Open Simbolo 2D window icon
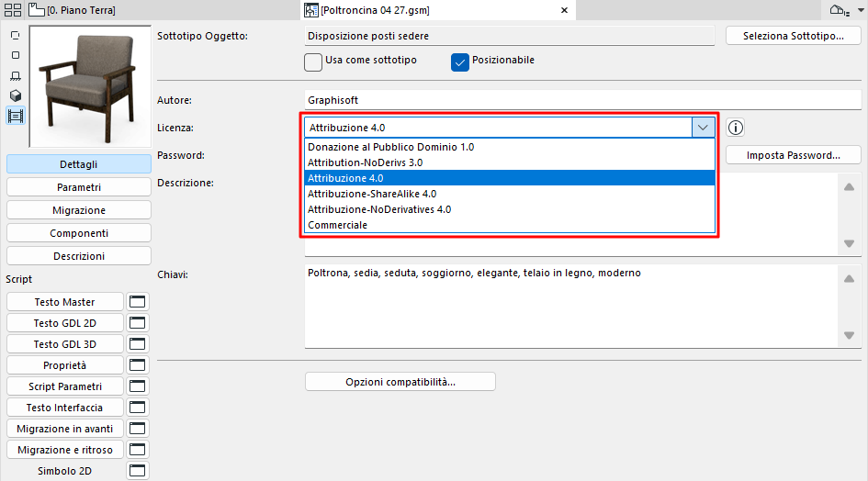The width and height of the screenshot is (868, 481). click(x=138, y=471)
